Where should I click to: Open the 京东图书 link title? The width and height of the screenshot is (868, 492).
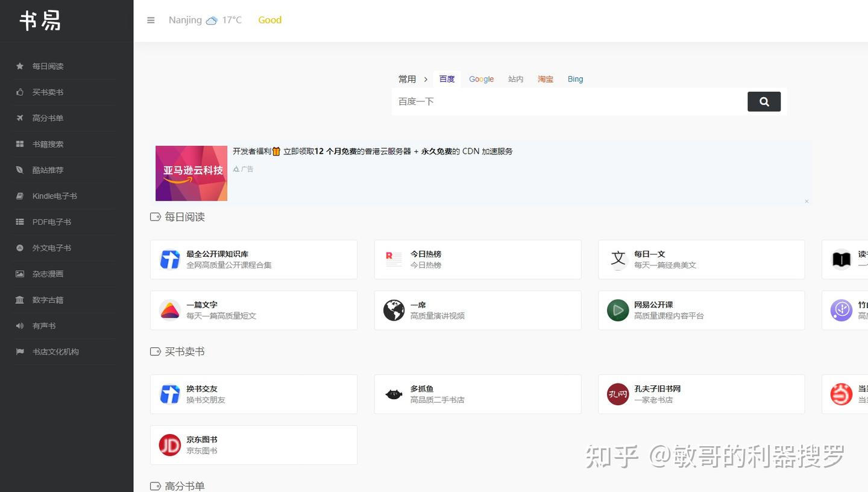point(202,440)
